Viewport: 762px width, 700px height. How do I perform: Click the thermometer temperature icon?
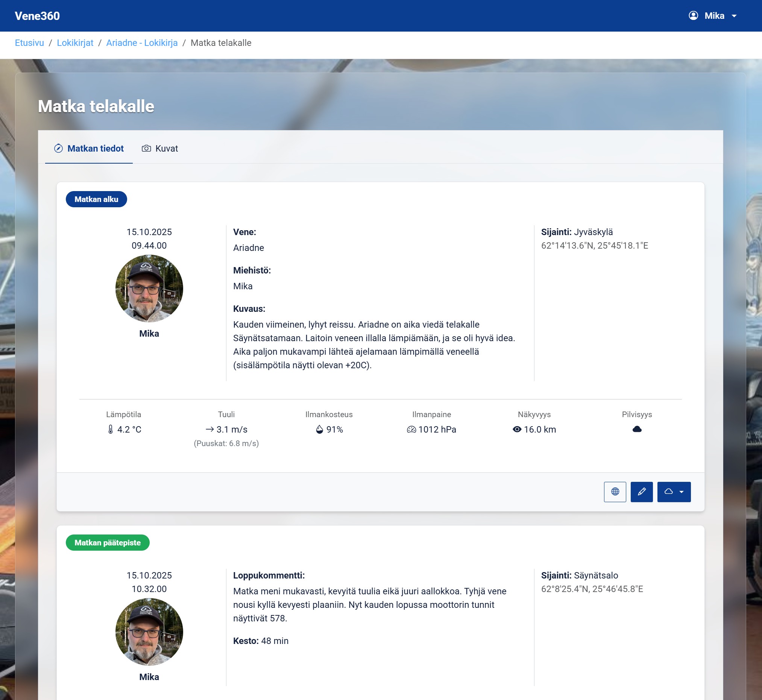tap(110, 429)
